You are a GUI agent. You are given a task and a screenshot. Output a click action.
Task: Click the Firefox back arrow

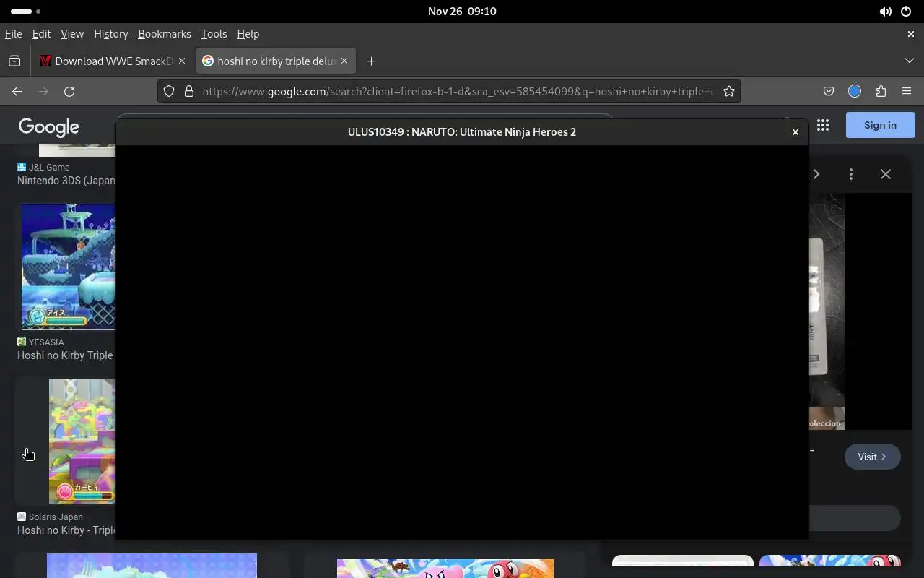point(17,91)
